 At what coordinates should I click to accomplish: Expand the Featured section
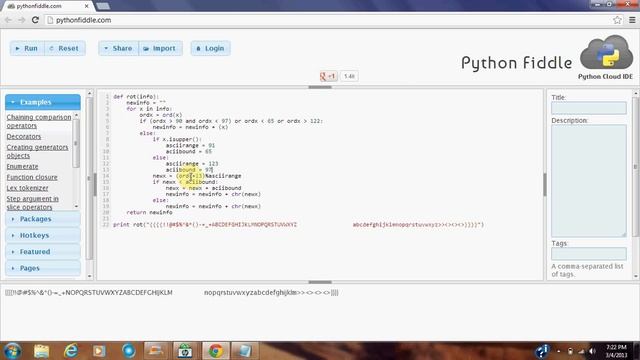[x=43, y=251]
